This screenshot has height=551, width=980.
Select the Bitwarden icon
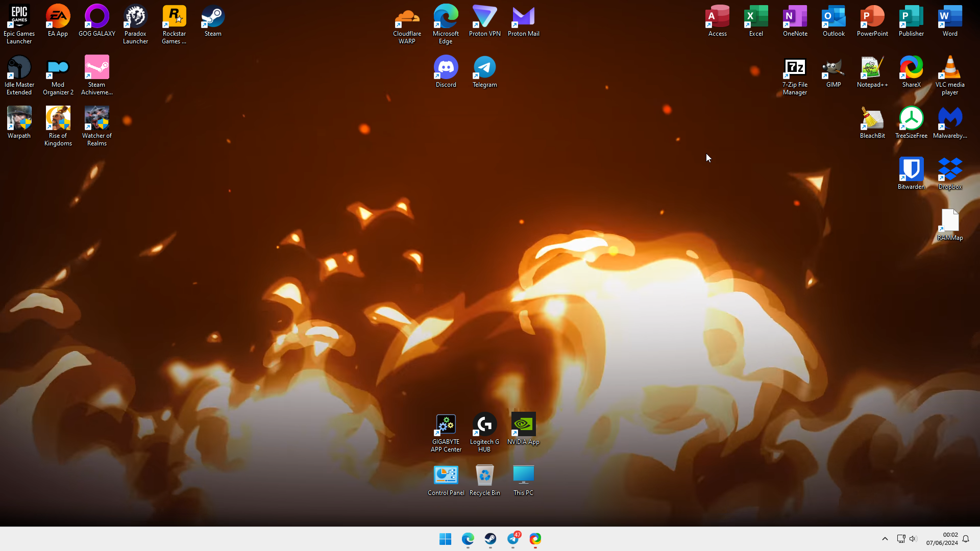[x=912, y=173]
